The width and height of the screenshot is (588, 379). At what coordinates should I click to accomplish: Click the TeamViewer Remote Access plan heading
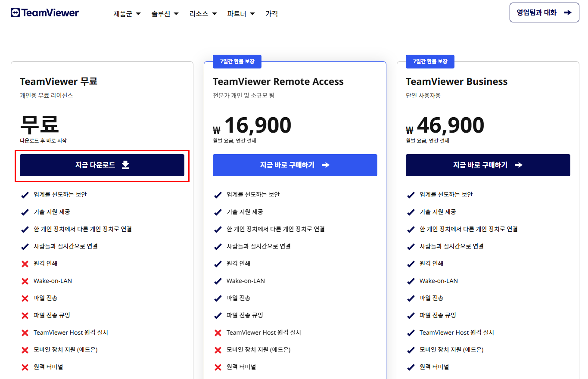(x=278, y=81)
